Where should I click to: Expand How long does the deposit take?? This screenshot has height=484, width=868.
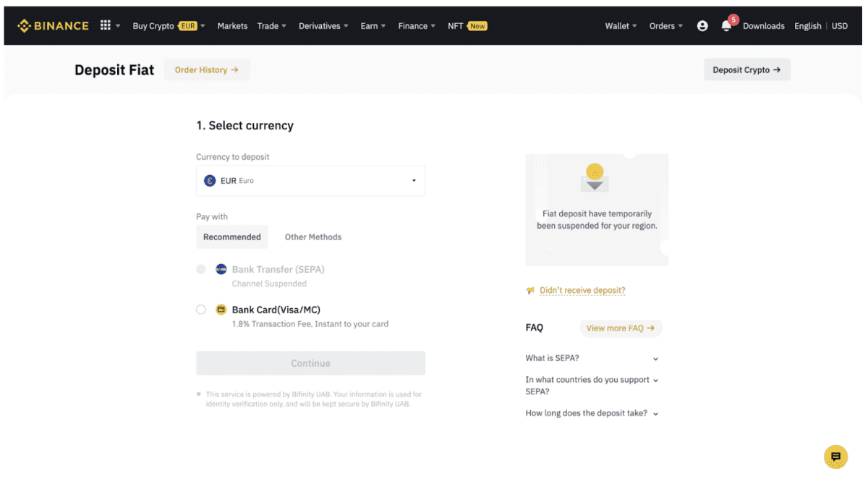pyautogui.click(x=592, y=414)
